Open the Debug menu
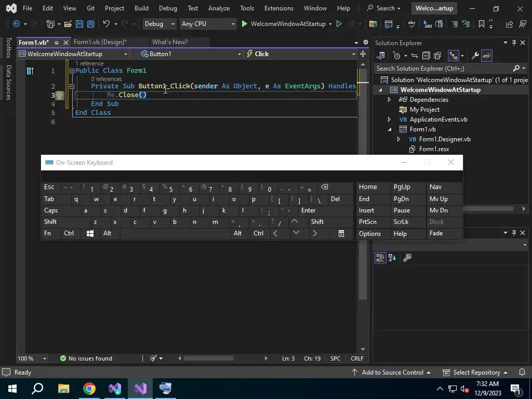532x399 pixels. [168, 8]
